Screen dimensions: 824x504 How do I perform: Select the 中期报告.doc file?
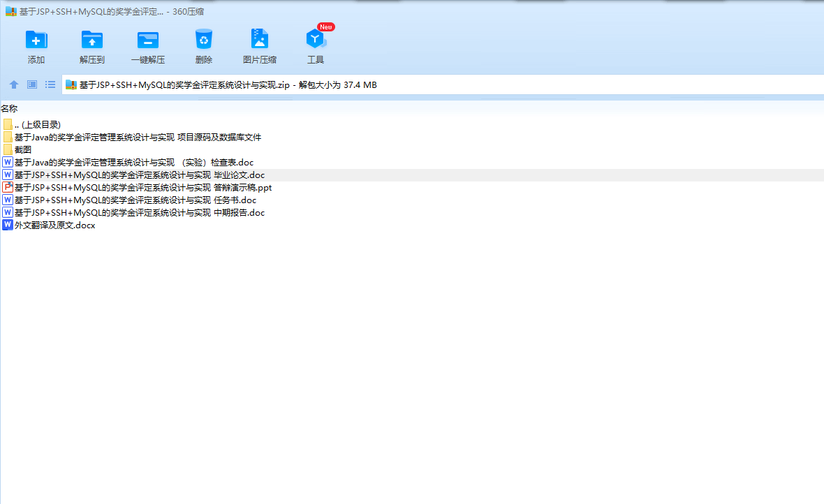coord(140,213)
